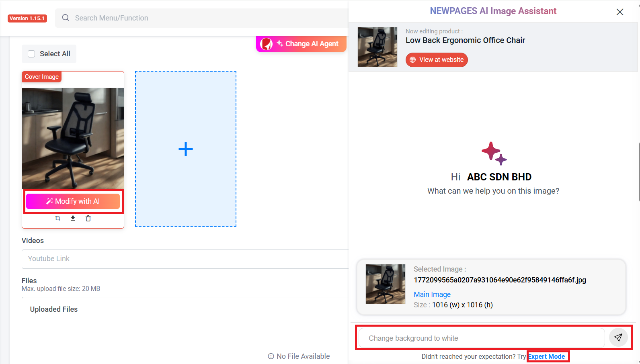
Task: Click the NEWPAGES AI Image Assistant title
Action: coord(493,11)
